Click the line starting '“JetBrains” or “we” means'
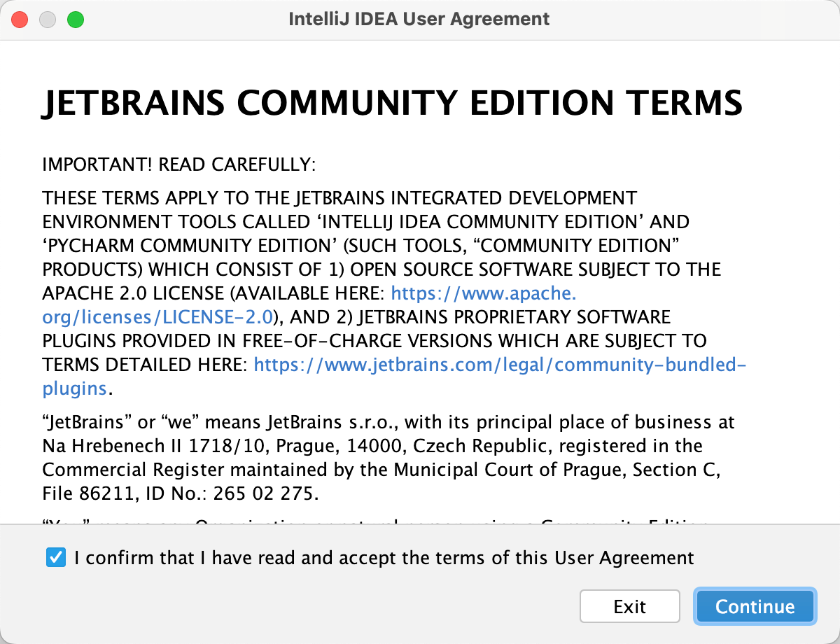 tap(389, 422)
